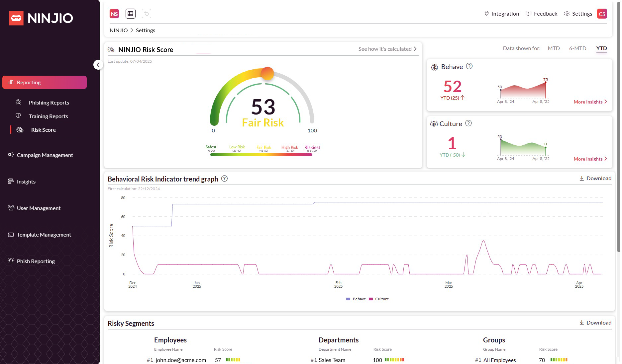
Task: Open User Management section
Action: click(x=39, y=208)
